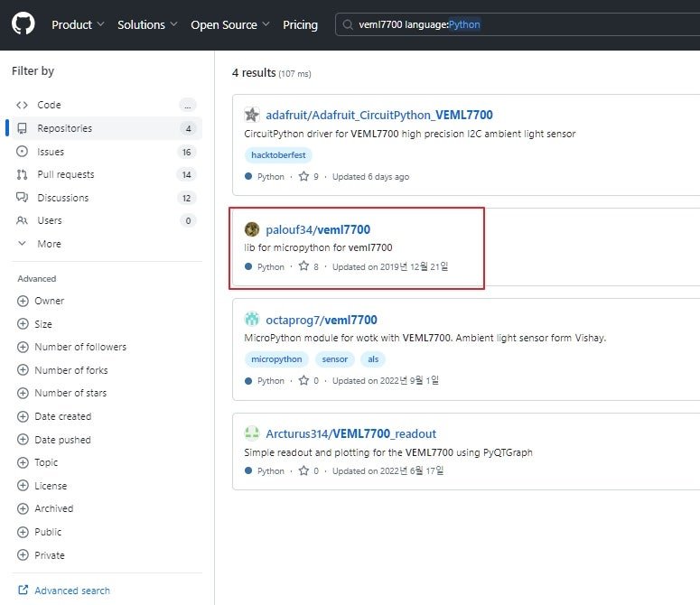
Task: Add the Private advanced filter
Action: (x=41, y=555)
